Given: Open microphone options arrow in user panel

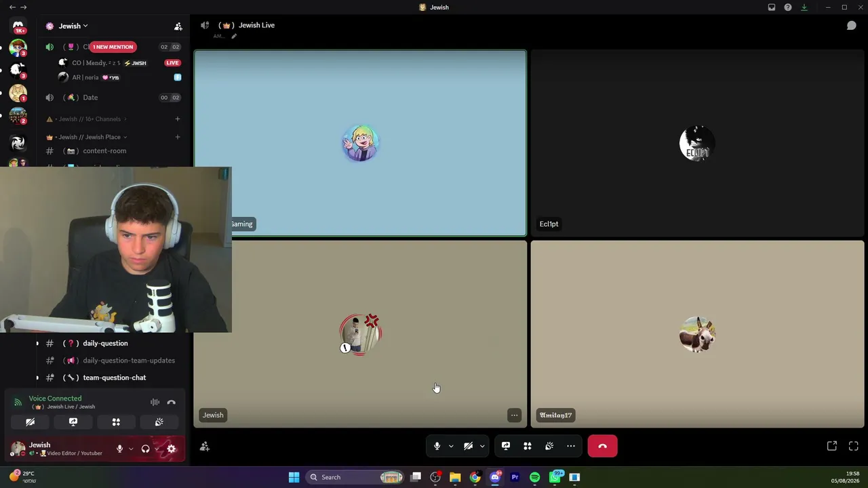Looking at the screenshot, I should point(131,449).
